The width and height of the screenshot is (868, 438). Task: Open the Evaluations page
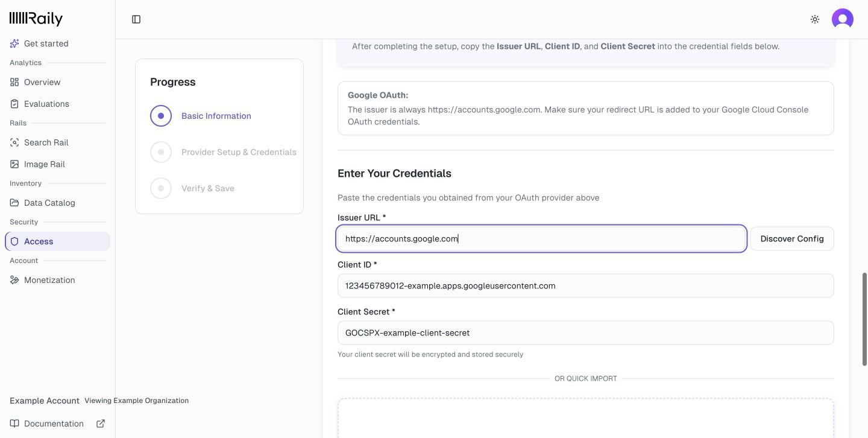(57, 104)
